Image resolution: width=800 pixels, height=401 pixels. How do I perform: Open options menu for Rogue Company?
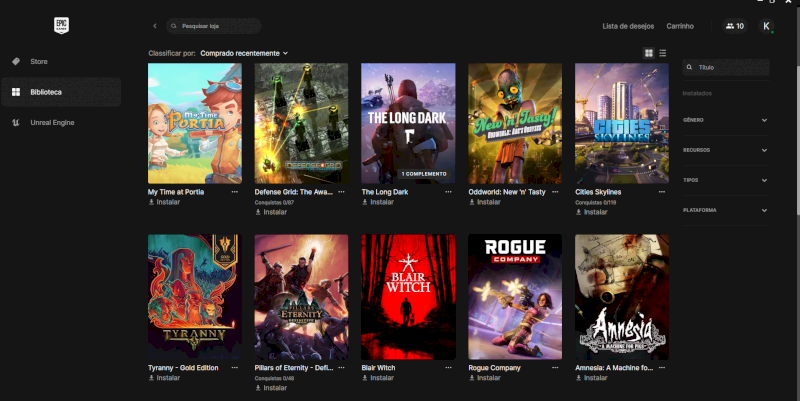click(555, 367)
